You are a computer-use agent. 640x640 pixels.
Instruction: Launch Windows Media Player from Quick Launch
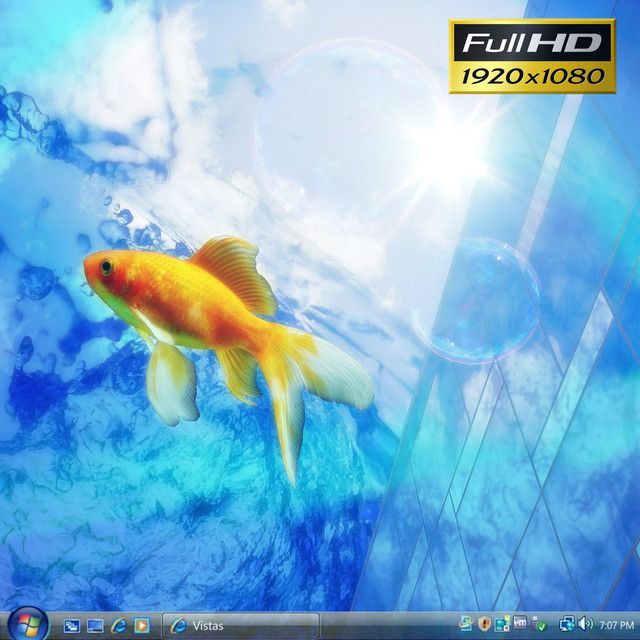[142, 625]
